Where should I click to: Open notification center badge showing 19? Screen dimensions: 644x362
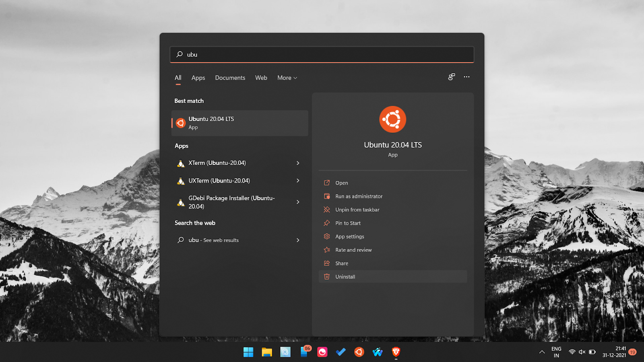pyautogui.click(x=633, y=352)
